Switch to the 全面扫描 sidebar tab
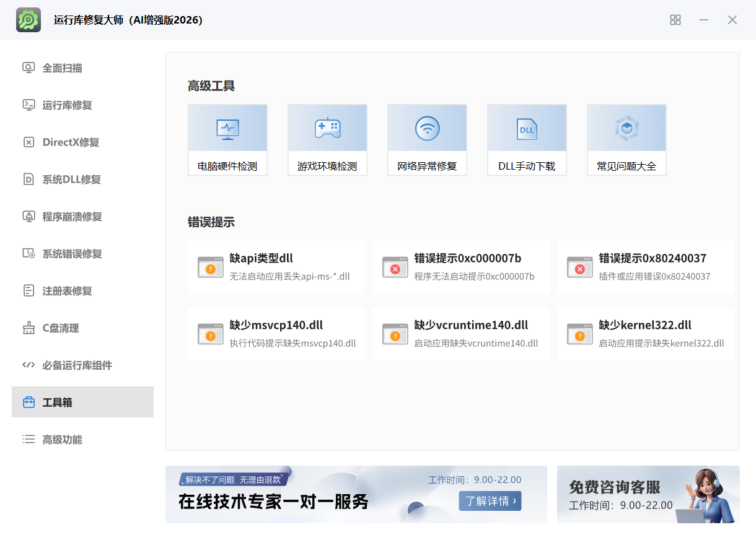This screenshot has width=756, height=535. click(62, 68)
